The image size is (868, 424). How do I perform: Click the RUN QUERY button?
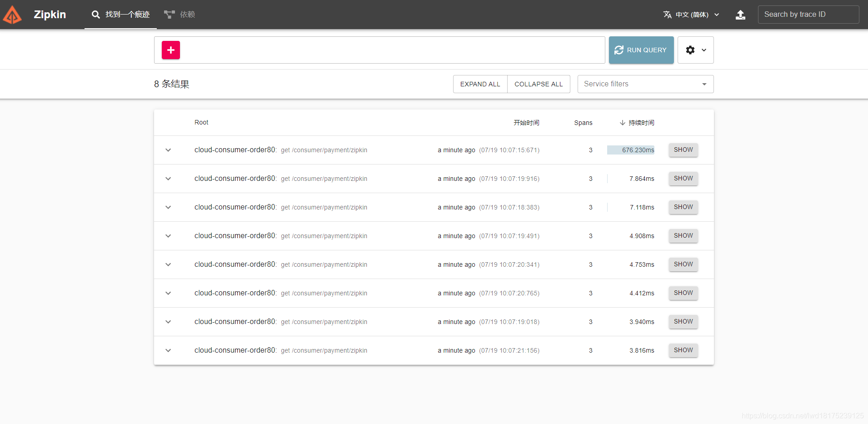point(641,50)
